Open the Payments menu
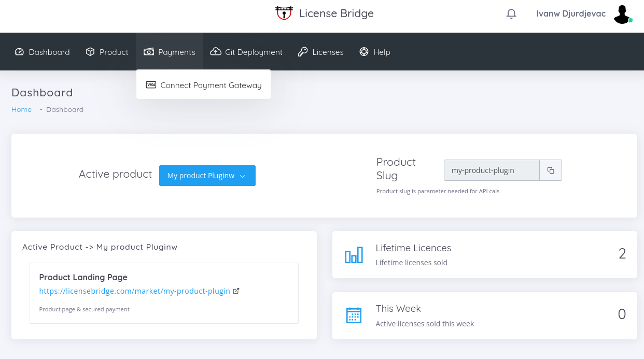 (x=170, y=52)
